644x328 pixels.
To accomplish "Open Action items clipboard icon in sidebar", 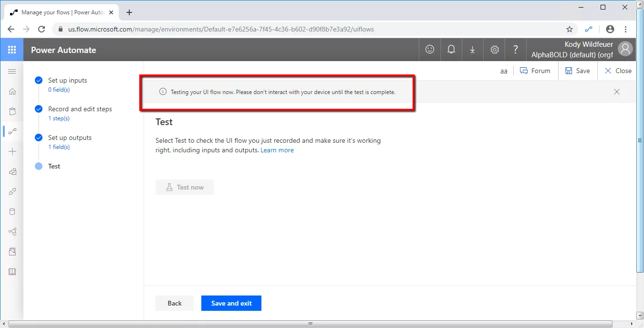I will pos(12,112).
